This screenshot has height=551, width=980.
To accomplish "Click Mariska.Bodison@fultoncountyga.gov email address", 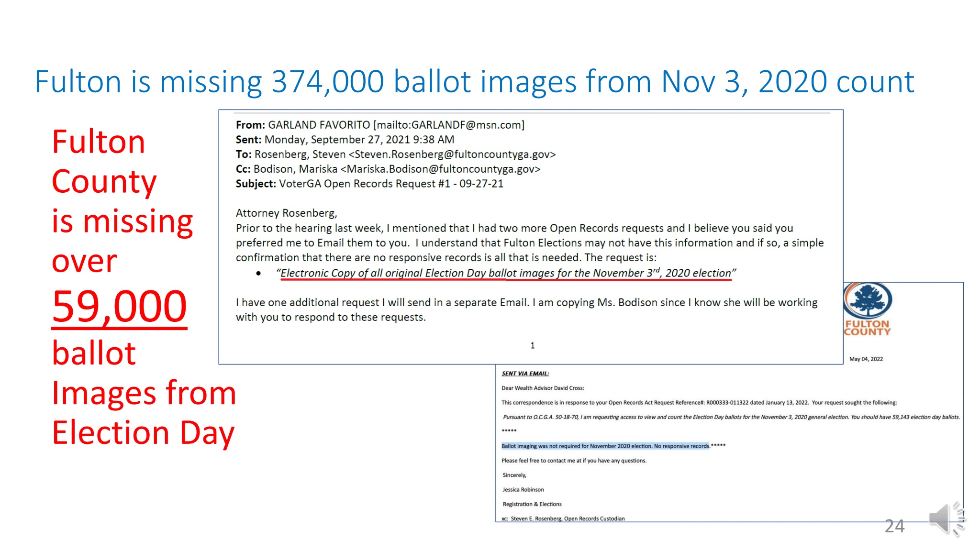I will pos(440,169).
